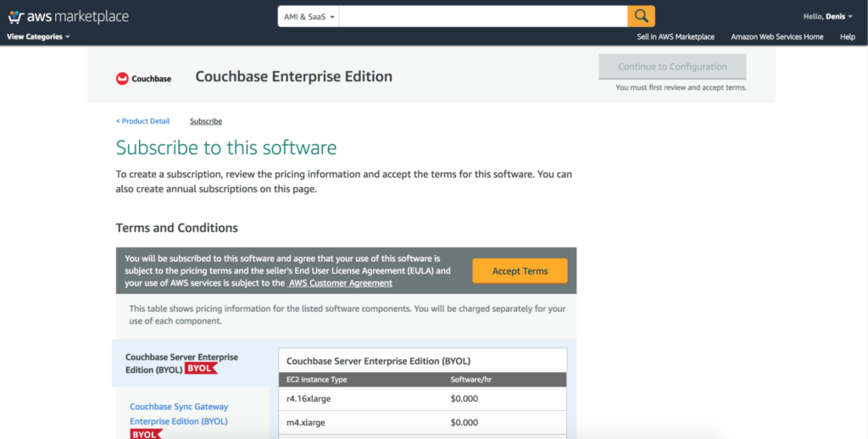Select the Subscribe breadcrumb
868x439 pixels.
(x=206, y=121)
